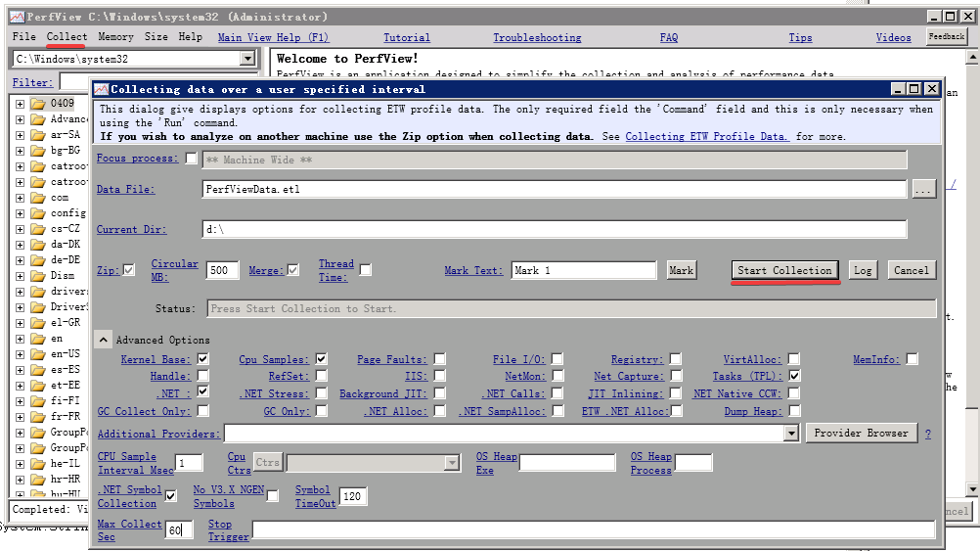Toggle the Cpu Samples checkbox
Image resolution: width=980 pixels, height=551 pixels.
point(321,359)
